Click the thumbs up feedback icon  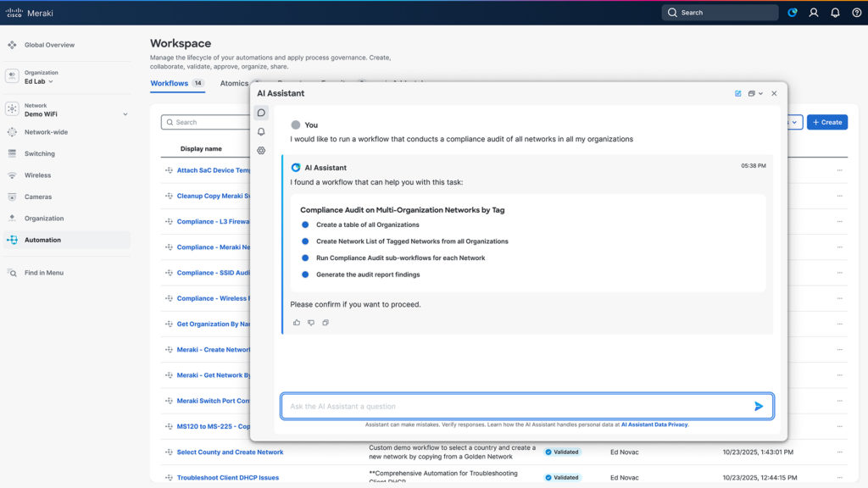coord(297,323)
